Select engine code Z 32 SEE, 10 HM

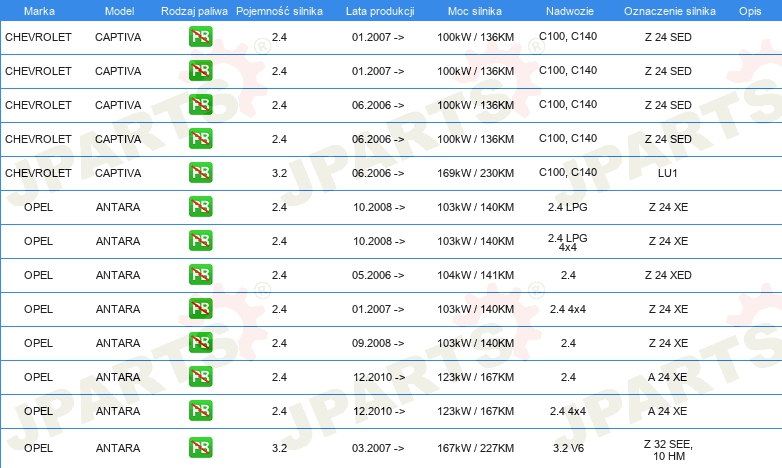[x=668, y=450]
